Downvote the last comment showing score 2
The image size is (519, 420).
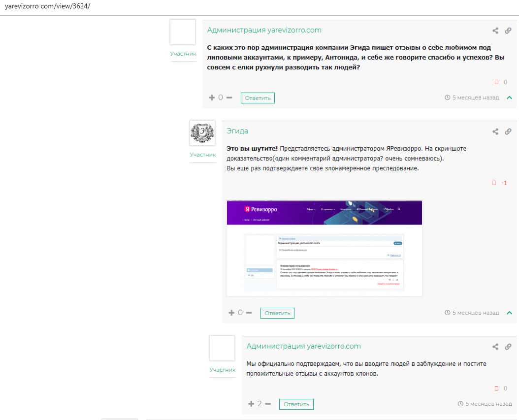pyautogui.click(x=268, y=404)
